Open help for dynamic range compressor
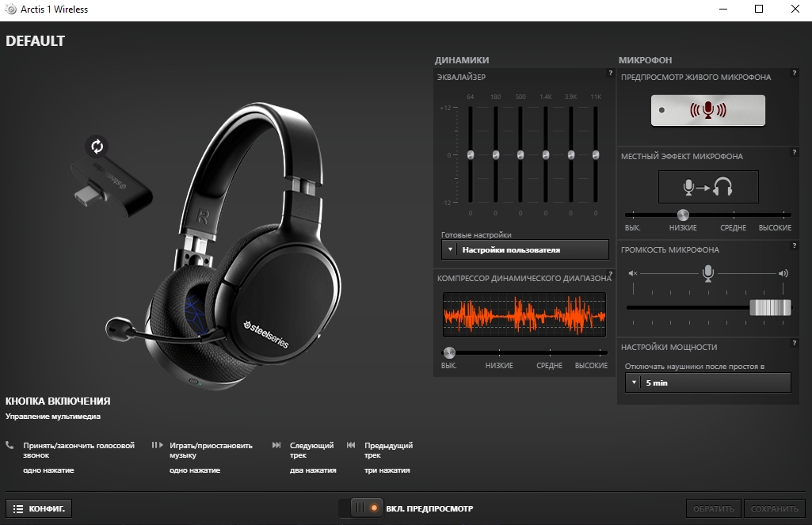Viewport: 812px width, 525px height. point(611,274)
